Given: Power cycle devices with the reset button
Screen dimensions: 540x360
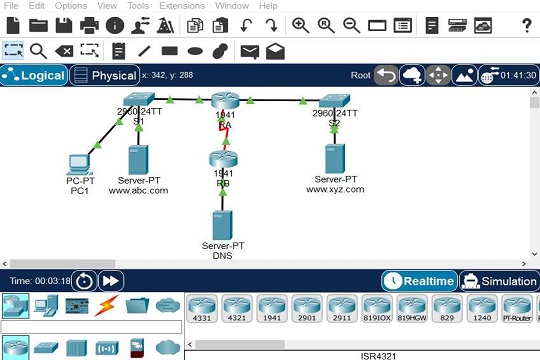Looking at the screenshot, I should click(84, 281).
